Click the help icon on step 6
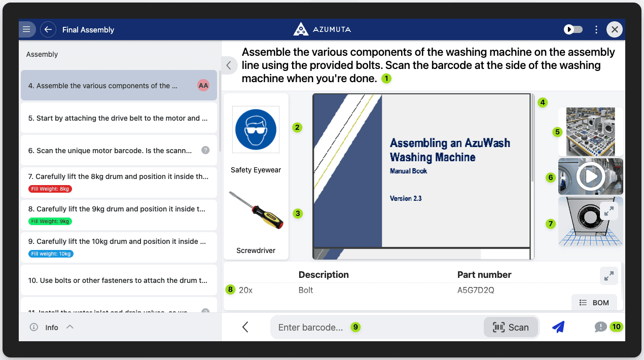644x360 pixels. 205,150
